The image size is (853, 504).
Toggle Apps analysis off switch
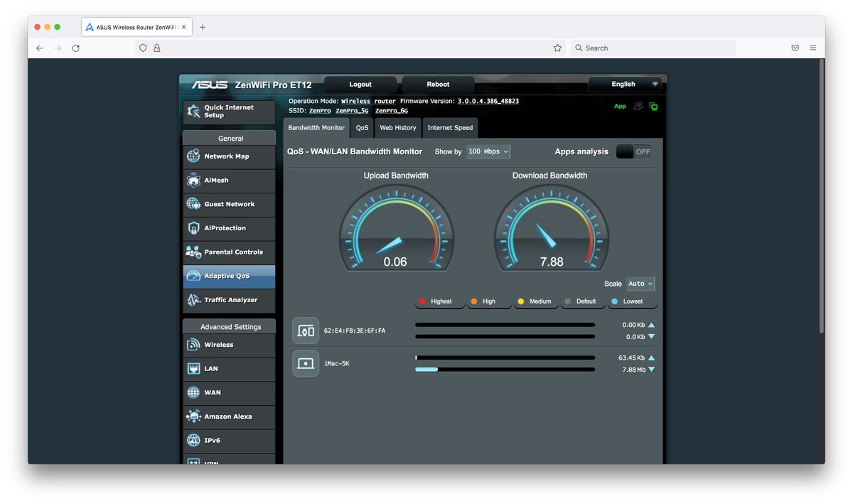633,151
